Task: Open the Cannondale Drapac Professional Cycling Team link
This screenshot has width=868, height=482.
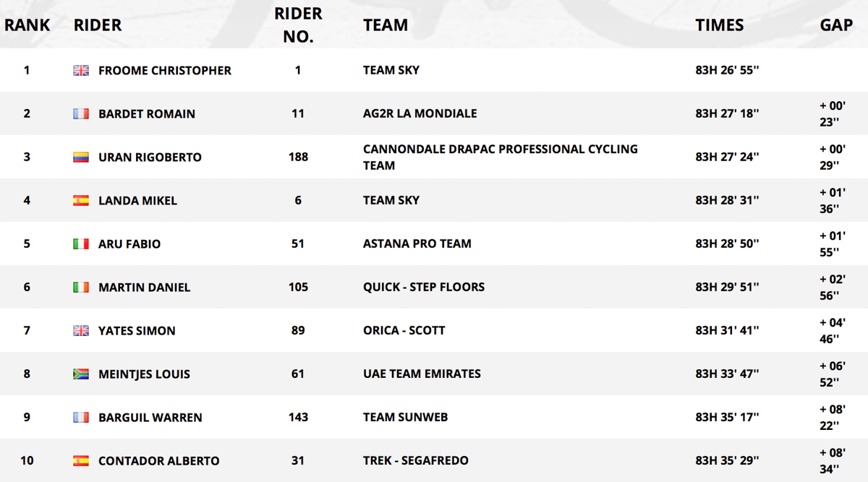Action: click(x=501, y=157)
